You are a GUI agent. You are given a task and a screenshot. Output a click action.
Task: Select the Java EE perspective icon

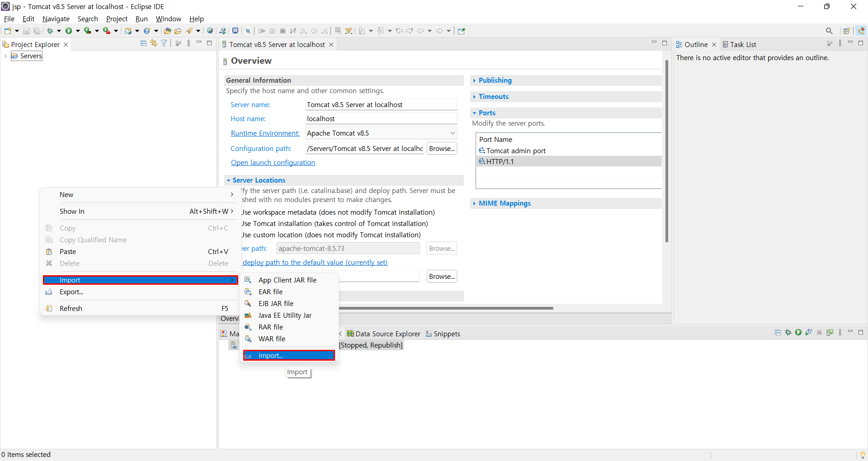861,31
